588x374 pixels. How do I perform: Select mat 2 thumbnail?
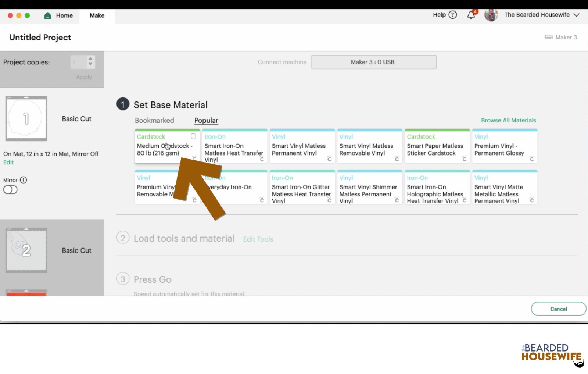coord(26,250)
